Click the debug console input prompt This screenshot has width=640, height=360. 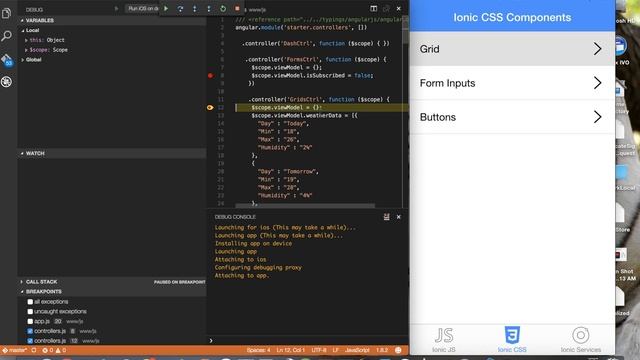coord(308,340)
